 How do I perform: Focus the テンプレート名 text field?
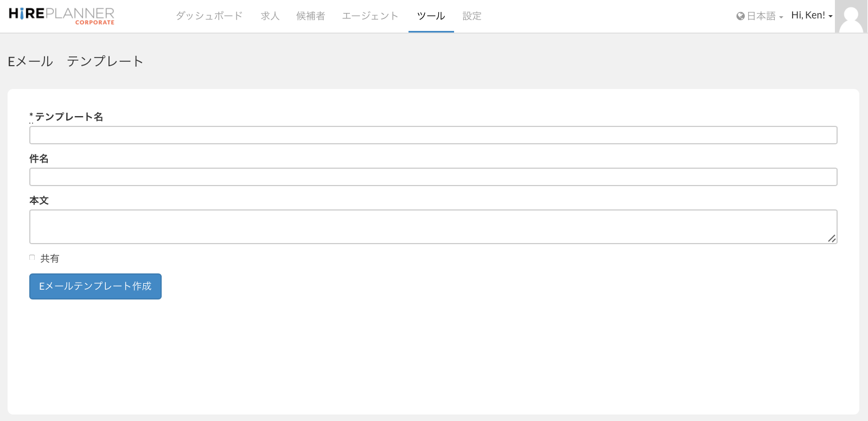[433, 135]
